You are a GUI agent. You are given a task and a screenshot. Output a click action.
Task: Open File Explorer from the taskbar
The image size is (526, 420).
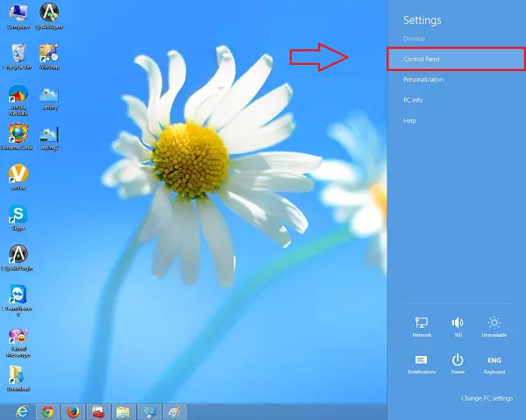[x=123, y=411]
